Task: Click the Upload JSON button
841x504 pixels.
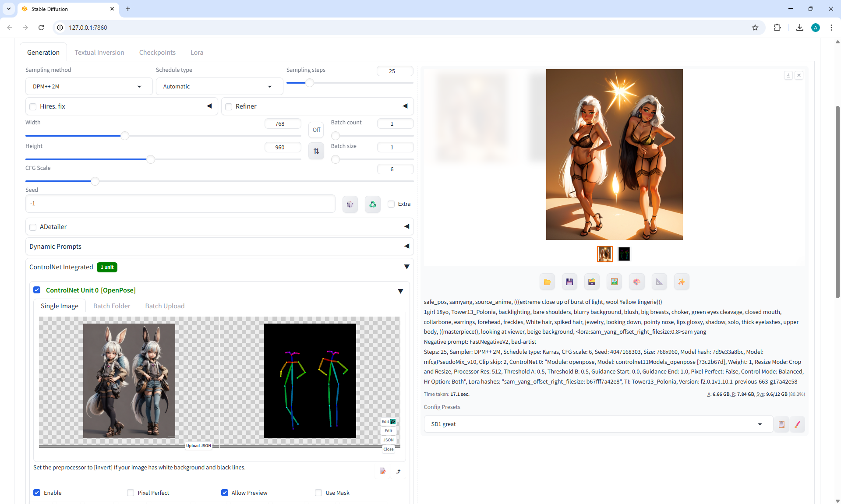Action: coord(198,446)
